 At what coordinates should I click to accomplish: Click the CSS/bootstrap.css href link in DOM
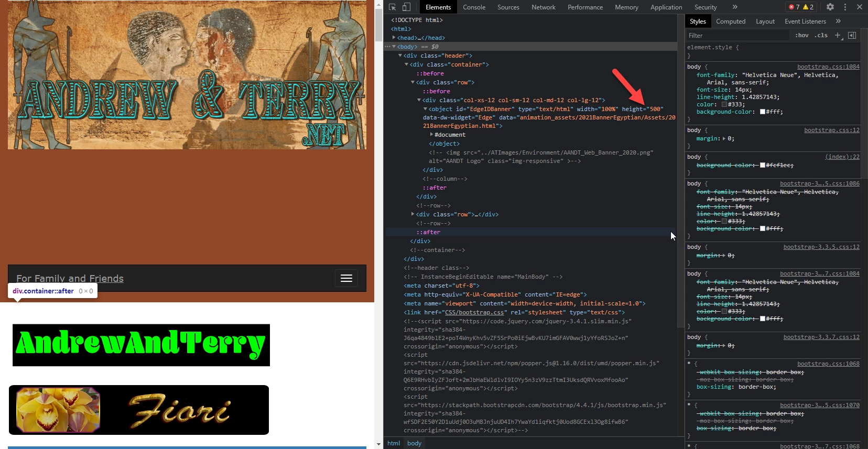(474, 312)
